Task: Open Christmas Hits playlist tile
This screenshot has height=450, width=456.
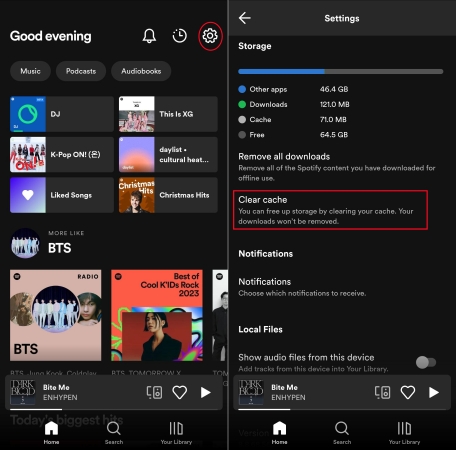Action: [168, 195]
